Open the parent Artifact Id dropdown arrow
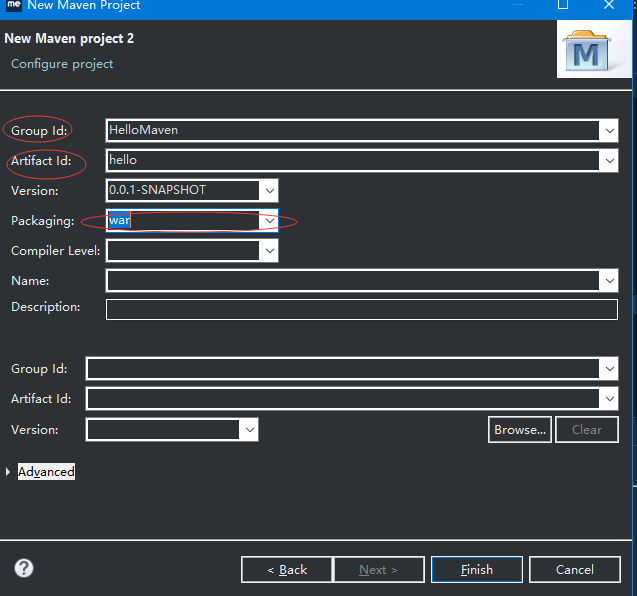 coord(609,399)
